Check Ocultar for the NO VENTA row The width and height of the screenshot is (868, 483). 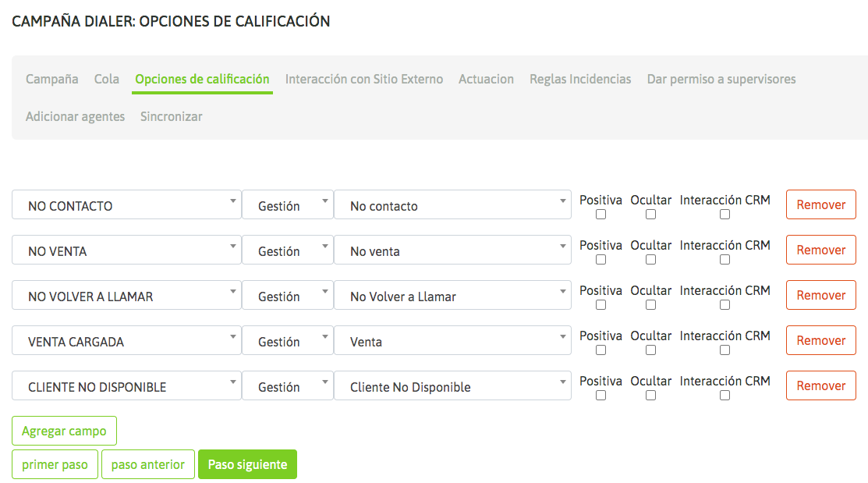pyautogui.click(x=650, y=260)
